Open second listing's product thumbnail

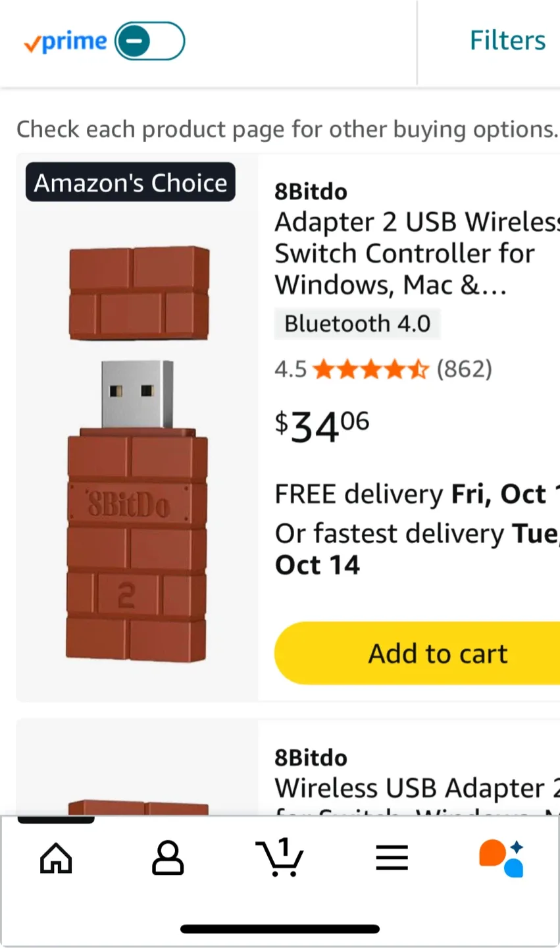coord(138,807)
